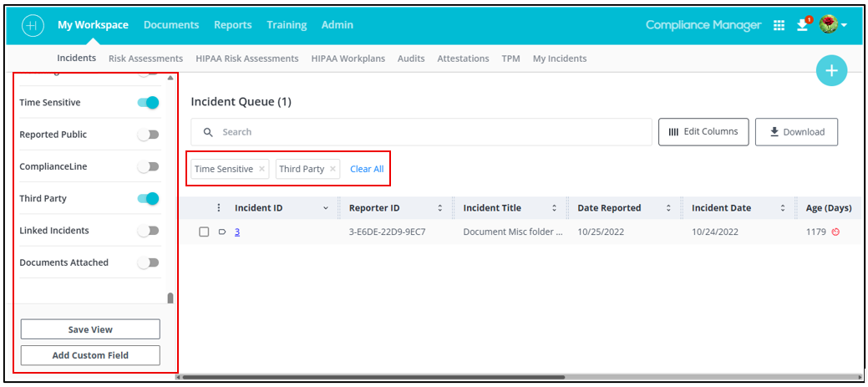Open the three-dot column options menu
The height and width of the screenshot is (387, 868).
coord(219,208)
